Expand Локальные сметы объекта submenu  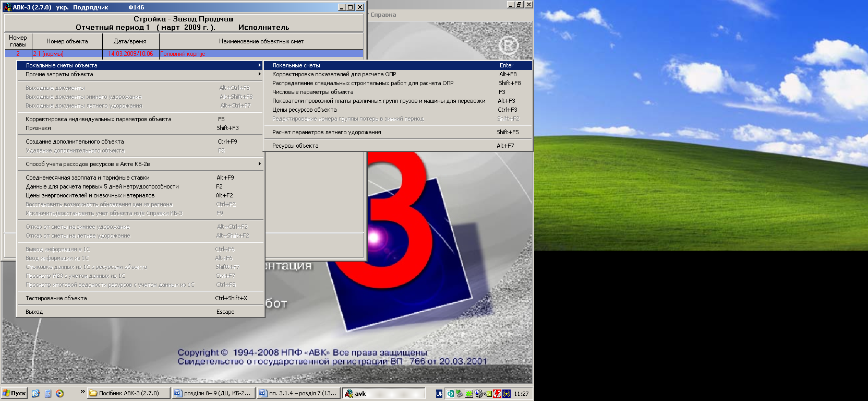pos(140,65)
